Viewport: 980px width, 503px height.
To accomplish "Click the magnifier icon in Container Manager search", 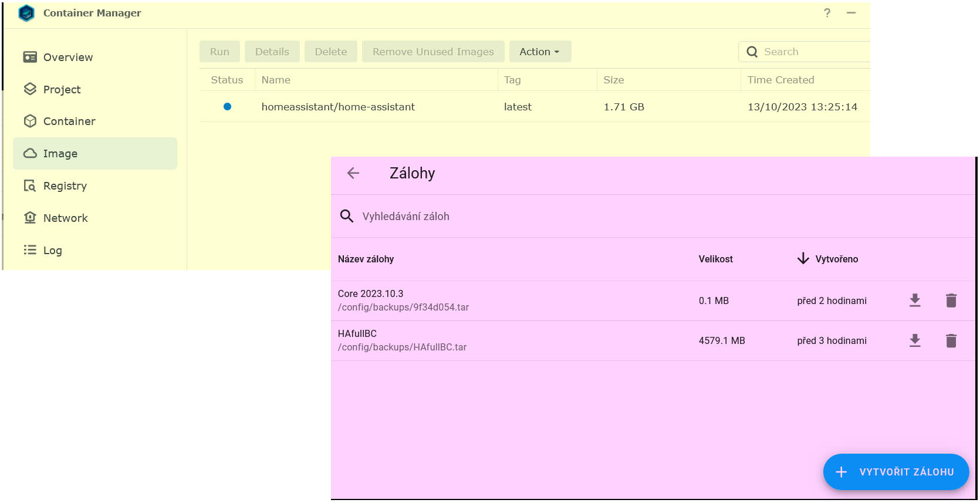I will click(752, 52).
